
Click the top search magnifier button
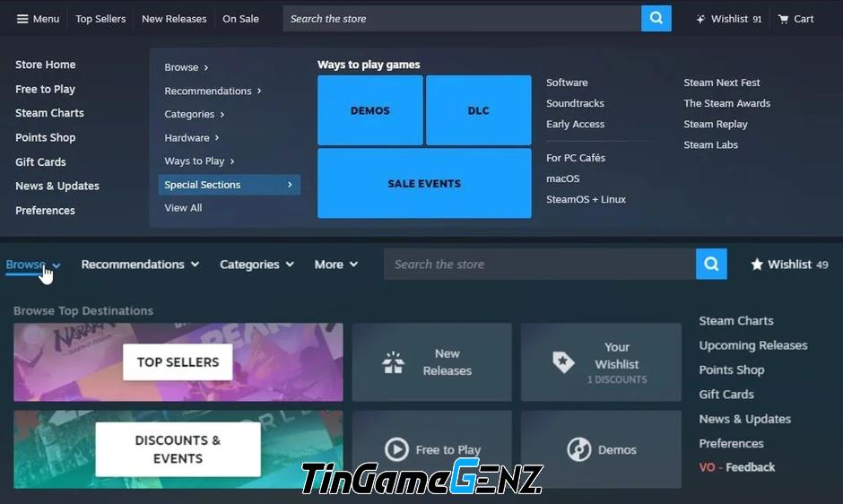click(x=656, y=18)
